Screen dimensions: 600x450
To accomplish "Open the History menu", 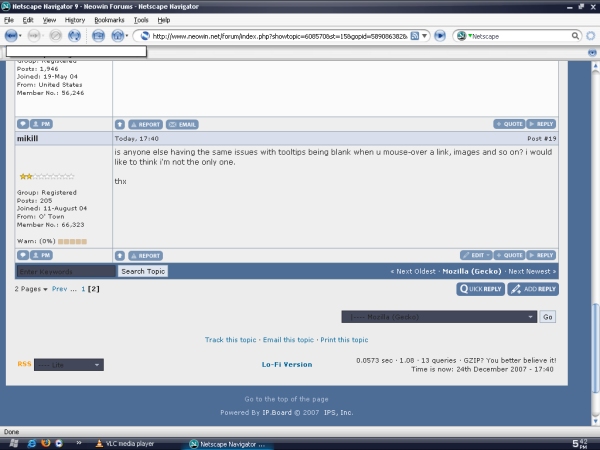I will [75, 20].
